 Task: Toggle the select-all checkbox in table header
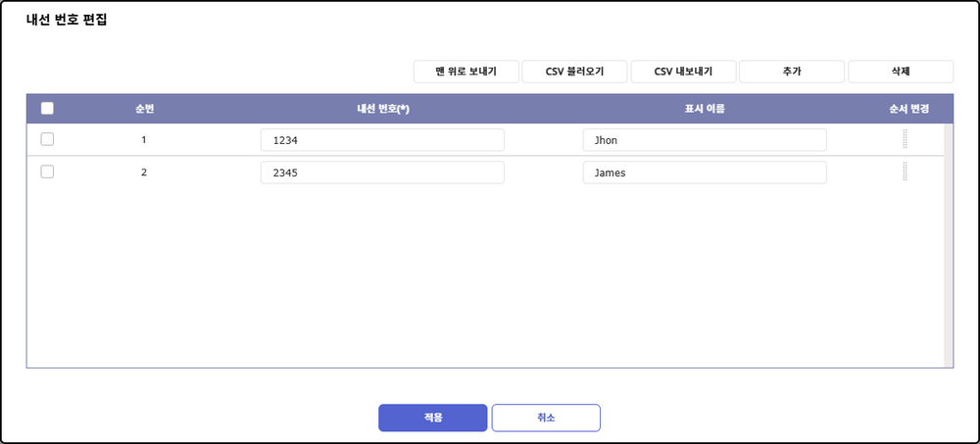pos(47,109)
